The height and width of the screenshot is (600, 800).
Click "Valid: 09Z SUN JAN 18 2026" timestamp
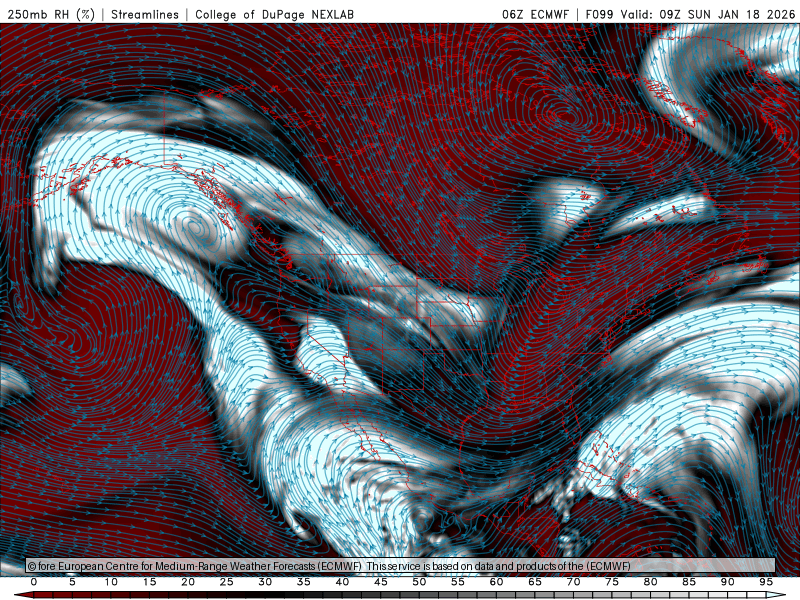click(708, 14)
